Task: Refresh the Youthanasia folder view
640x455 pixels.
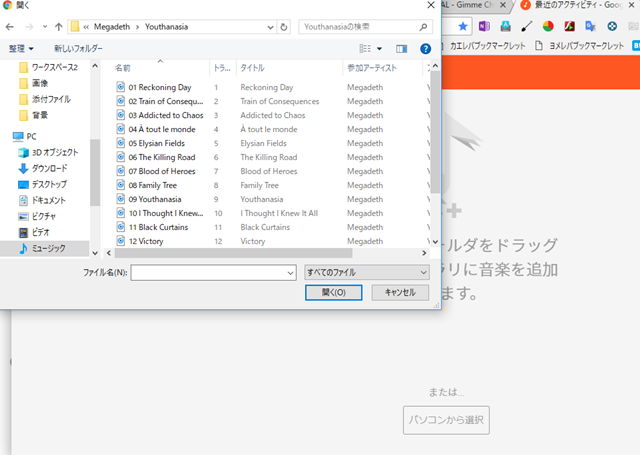Action: [284, 27]
